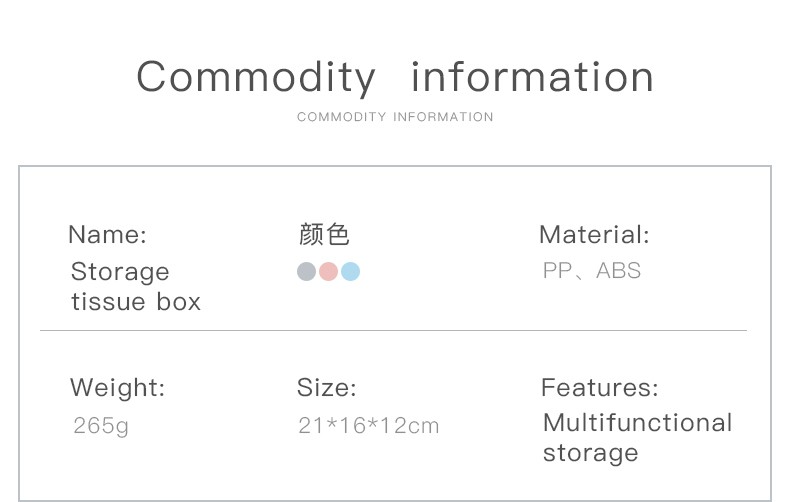
Task: Click the horizontal divider line between rows
Action: pyautogui.click(x=393, y=330)
